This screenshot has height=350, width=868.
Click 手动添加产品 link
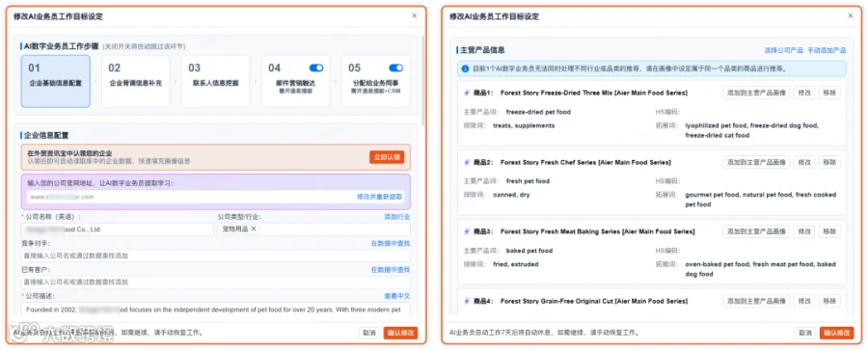(x=827, y=50)
